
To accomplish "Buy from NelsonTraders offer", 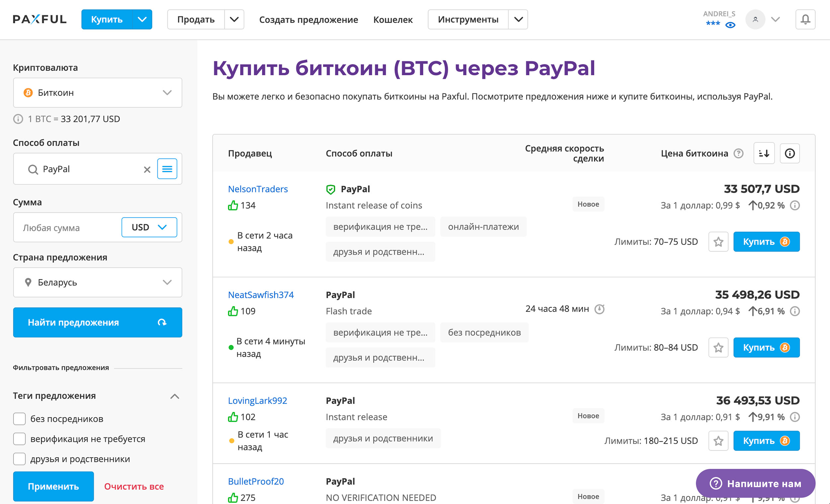I will pos(766,242).
